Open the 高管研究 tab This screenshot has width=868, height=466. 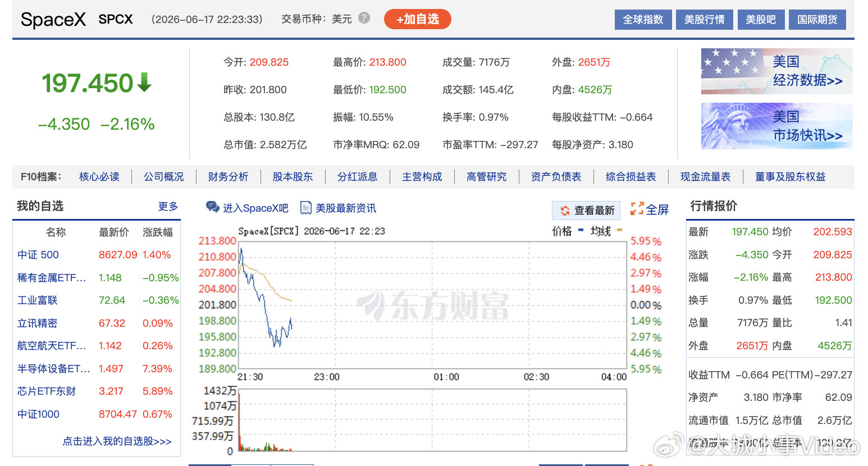click(x=487, y=177)
